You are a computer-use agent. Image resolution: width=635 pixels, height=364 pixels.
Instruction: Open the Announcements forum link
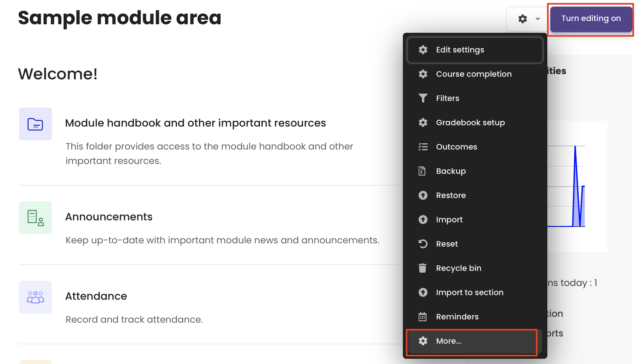(x=109, y=217)
